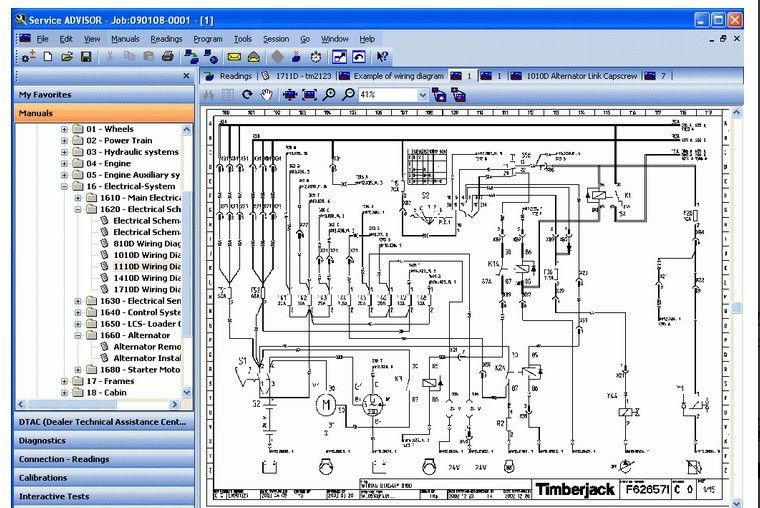Open the 41% zoom level dropdown
This screenshot has width=760, height=508.
(422, 95)
